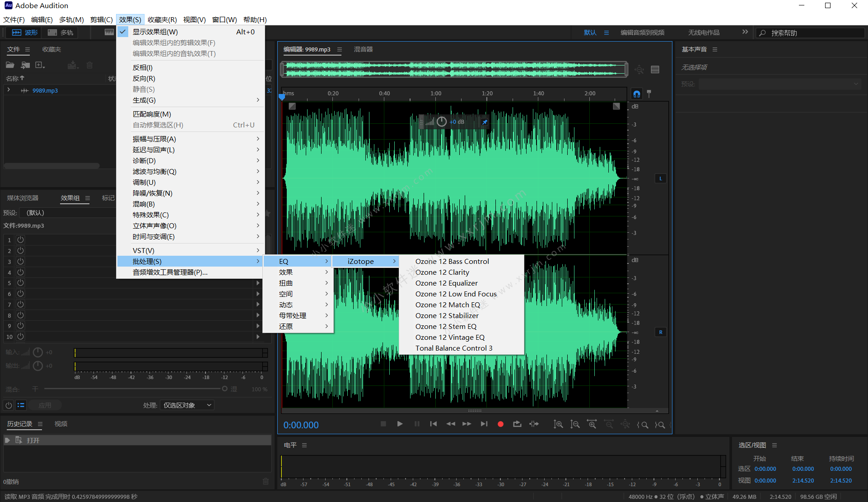Switch to 多轨 multitrack view

click(61, 33)
